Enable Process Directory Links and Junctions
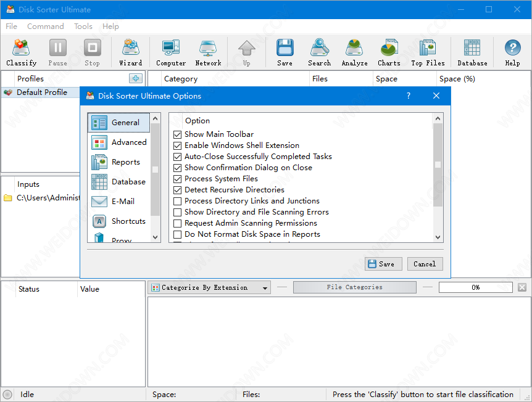The height and width of the screenshot is (402, 532). click(178, 202)
